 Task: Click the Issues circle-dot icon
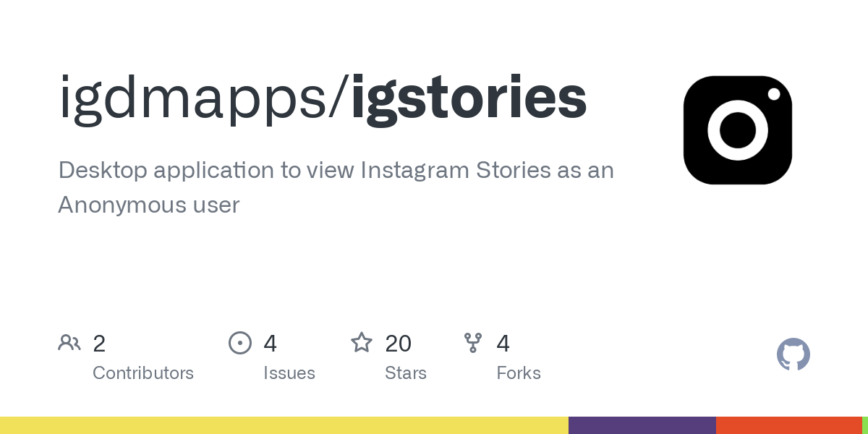(240, 343)
